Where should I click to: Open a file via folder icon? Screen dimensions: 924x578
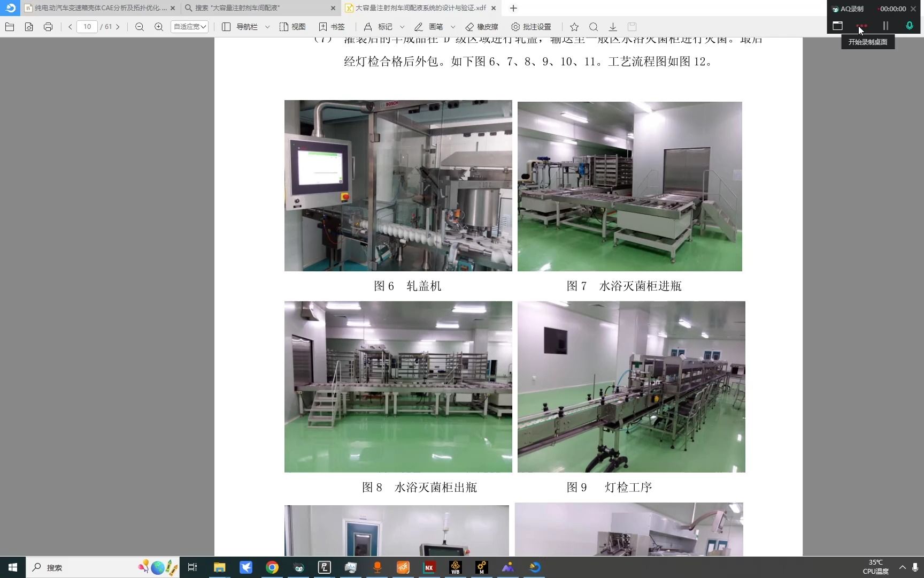(x=10, y=27)
